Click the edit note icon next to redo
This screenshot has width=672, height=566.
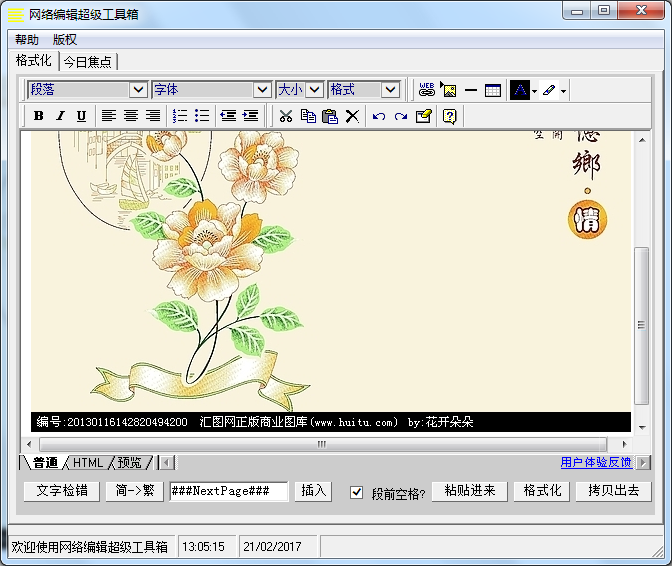(423, 116)
